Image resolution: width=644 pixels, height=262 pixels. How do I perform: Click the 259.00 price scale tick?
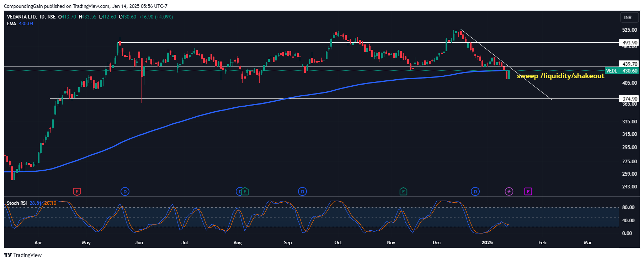[x=629, y=174]
